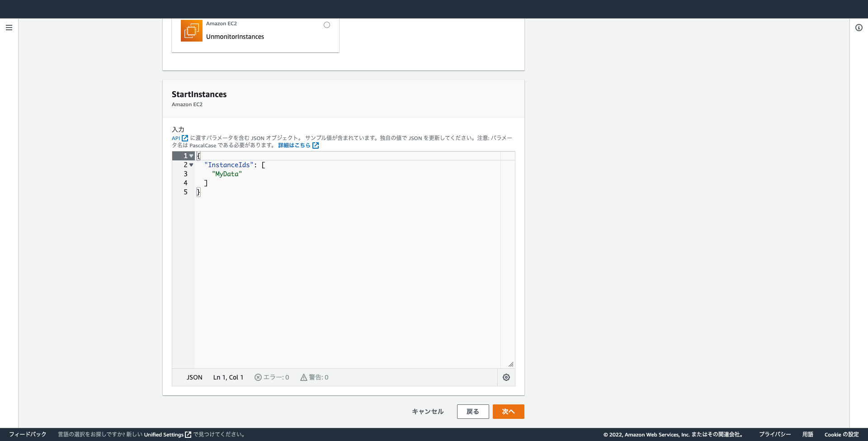Click inside the MyData value to edit it
The height and width of the screenshot is (441, 868).
[x=227, y=174]
